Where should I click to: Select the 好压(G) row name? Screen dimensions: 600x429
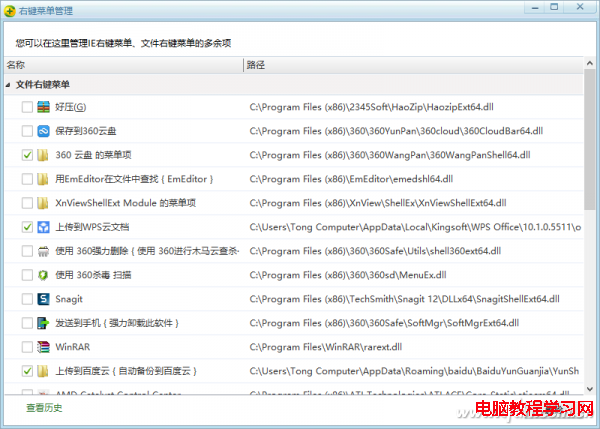(70, 107)
